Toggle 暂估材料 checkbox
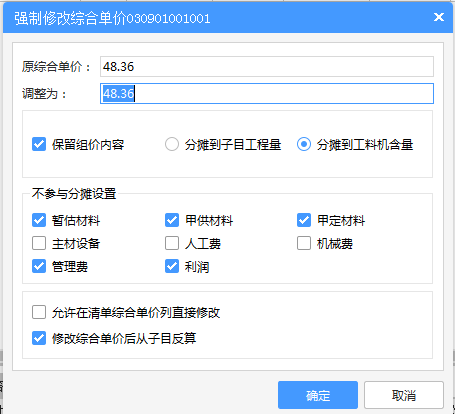Screen dimensions: 455x414 [x=39, y=220]
